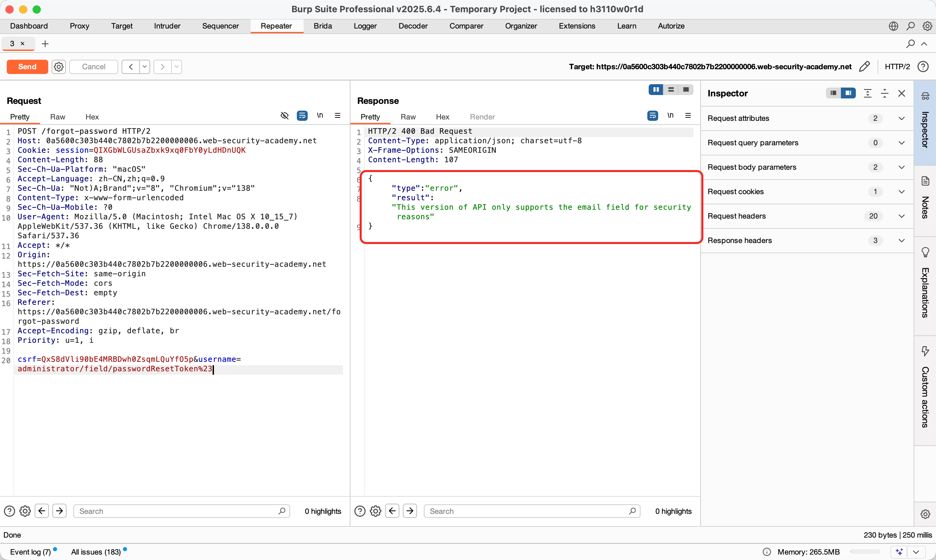Click the orange Send button
The width and height of the screenshot is (936, 560).
[27, 67]
